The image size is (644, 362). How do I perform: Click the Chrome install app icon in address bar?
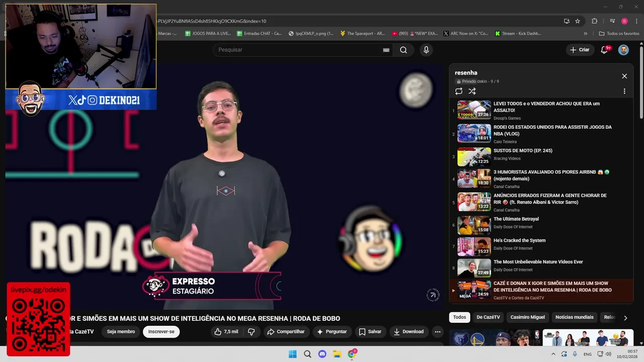pyautogui.click(x=567, y=21)
